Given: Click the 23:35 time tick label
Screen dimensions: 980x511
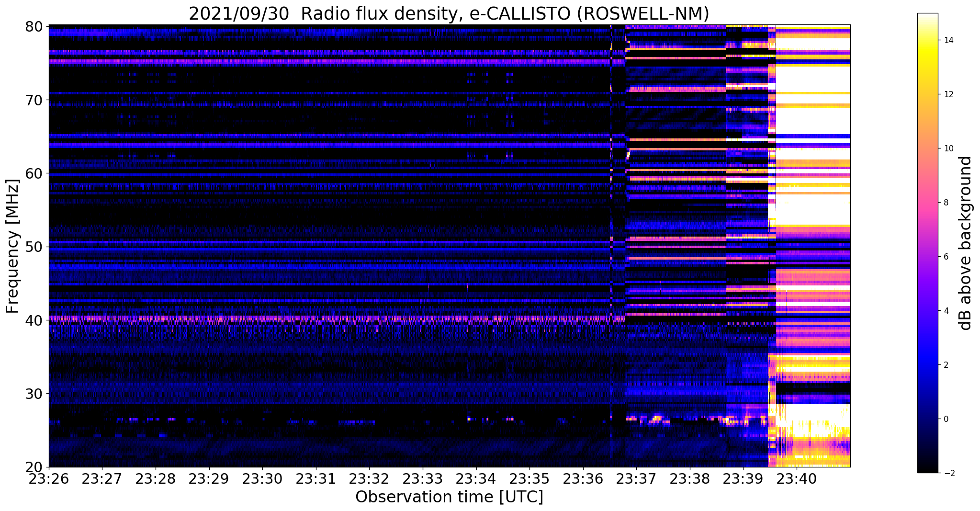Looking at the screenshot, I should point(529,479).
